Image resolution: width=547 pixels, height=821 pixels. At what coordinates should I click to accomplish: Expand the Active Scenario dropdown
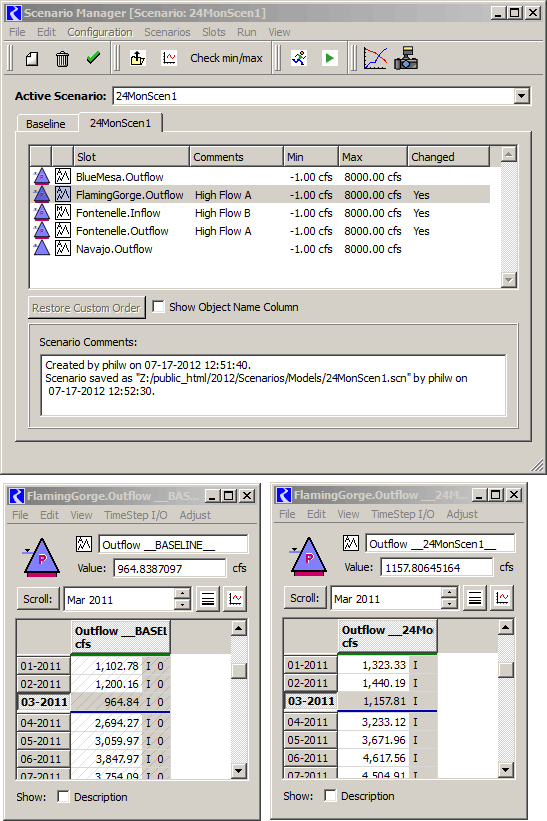(x=521, y=96)
